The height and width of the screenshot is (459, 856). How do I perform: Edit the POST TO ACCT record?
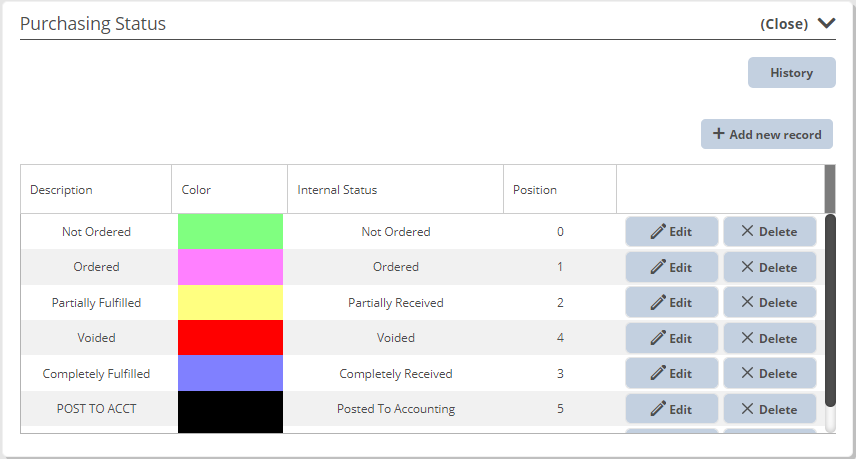(671, 409)
